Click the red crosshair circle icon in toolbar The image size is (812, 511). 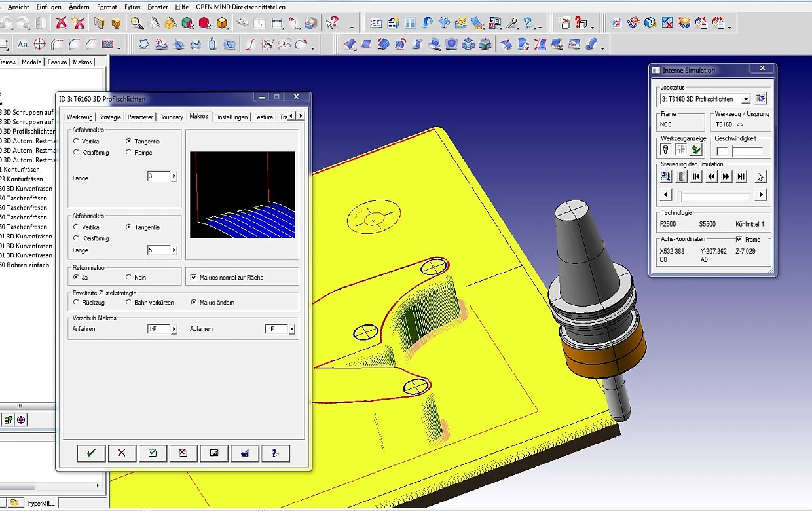click(x=39, y=45)
